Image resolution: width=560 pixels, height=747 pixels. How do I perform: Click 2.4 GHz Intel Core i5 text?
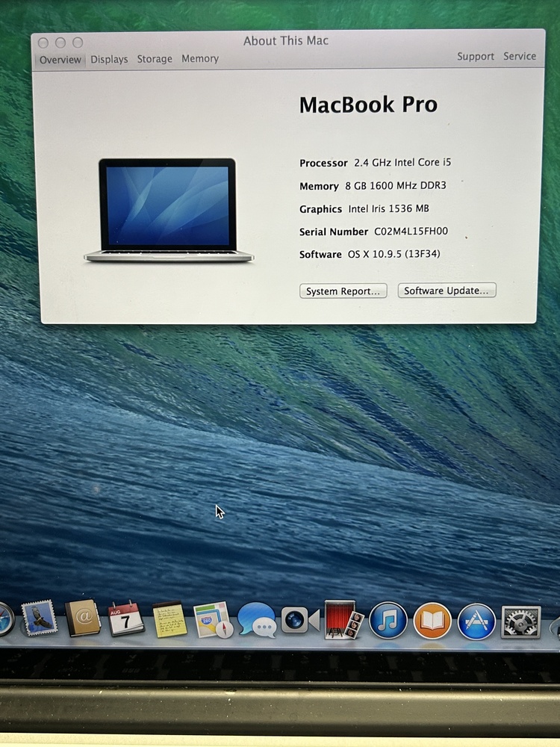point(402,162)
